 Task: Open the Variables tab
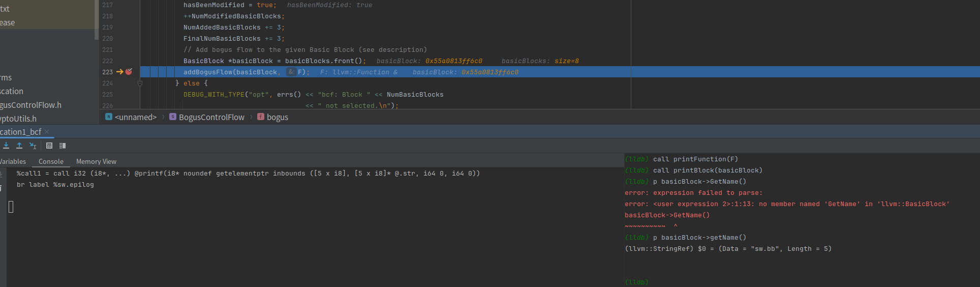(13, 161)
